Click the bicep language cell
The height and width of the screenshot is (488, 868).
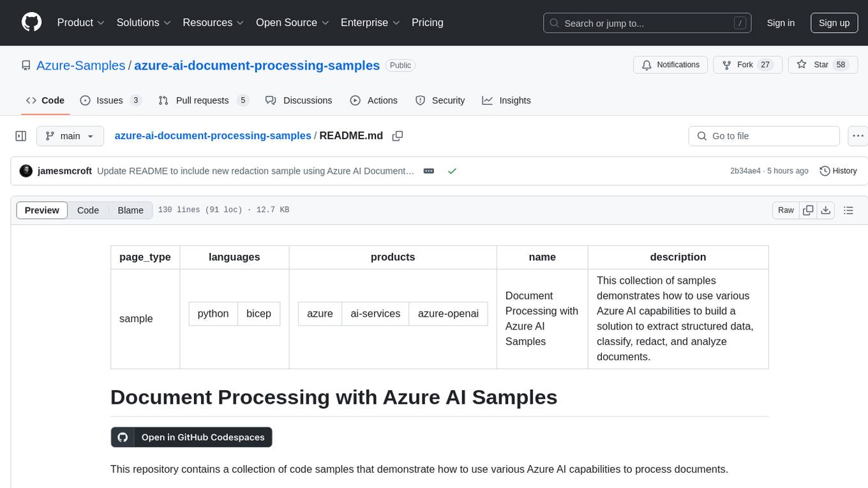point(258,314)
